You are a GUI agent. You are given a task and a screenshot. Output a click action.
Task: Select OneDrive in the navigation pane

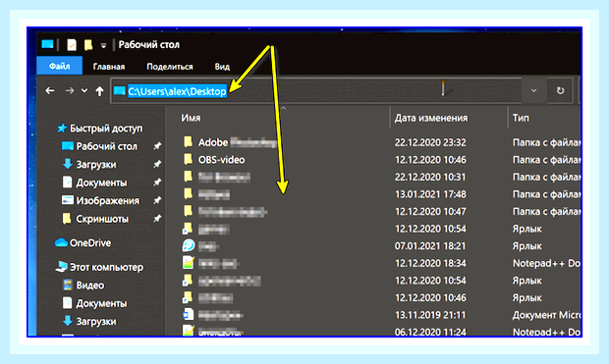(90, 243)
